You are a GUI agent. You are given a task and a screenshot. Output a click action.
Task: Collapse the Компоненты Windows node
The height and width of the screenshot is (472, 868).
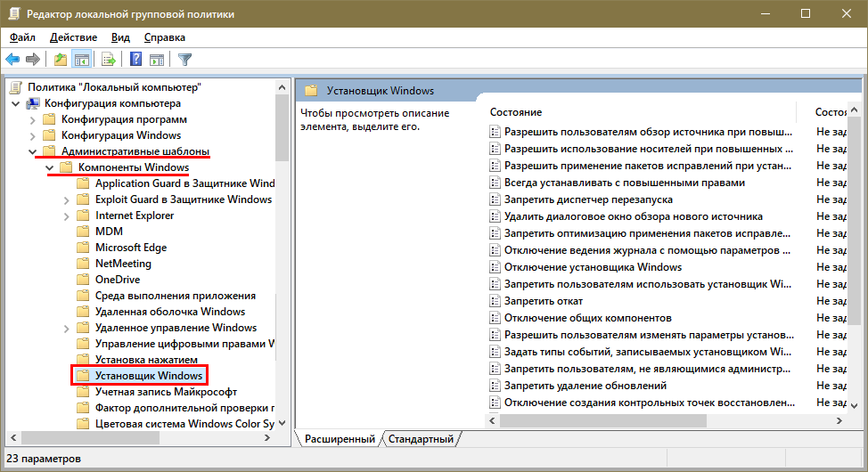coord(50,167)
